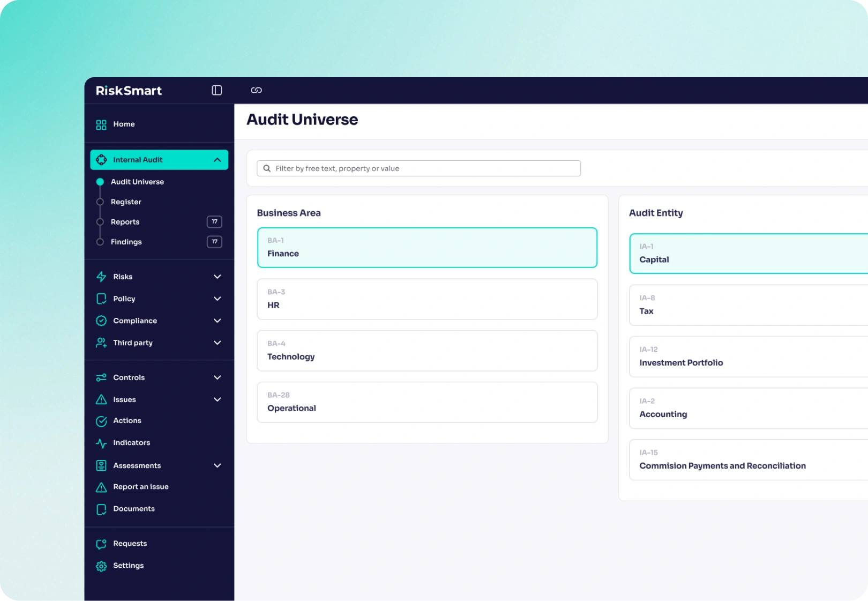Click the search magnifier icon
The height and width of the screenshot is (601, 868).
pyautogui.click(x=267, y=168)
